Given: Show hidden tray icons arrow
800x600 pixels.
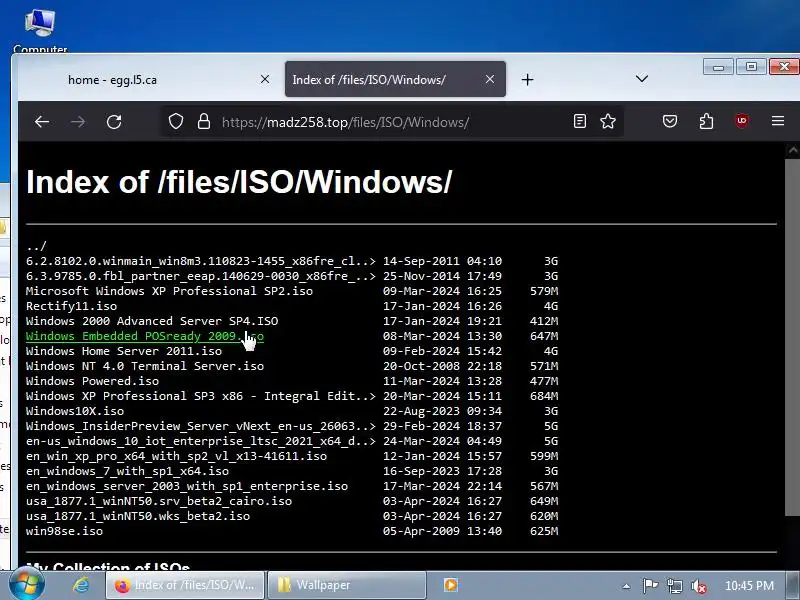Looking at the screenshot, I should point(626,586).
